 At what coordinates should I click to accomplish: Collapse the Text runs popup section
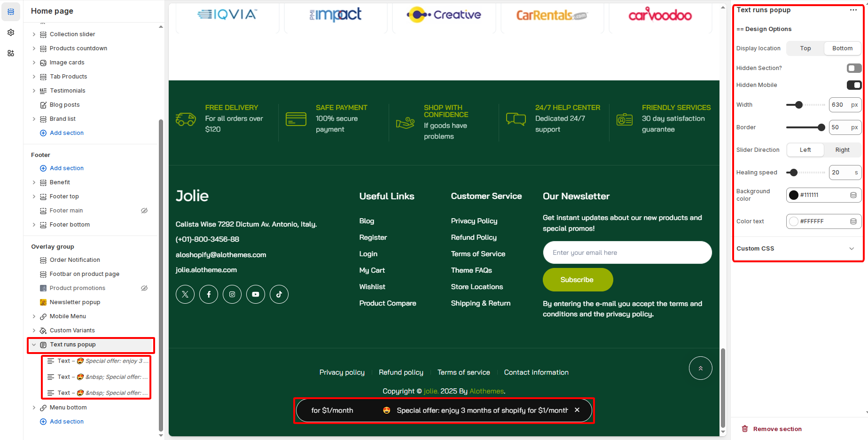point(34,345)
